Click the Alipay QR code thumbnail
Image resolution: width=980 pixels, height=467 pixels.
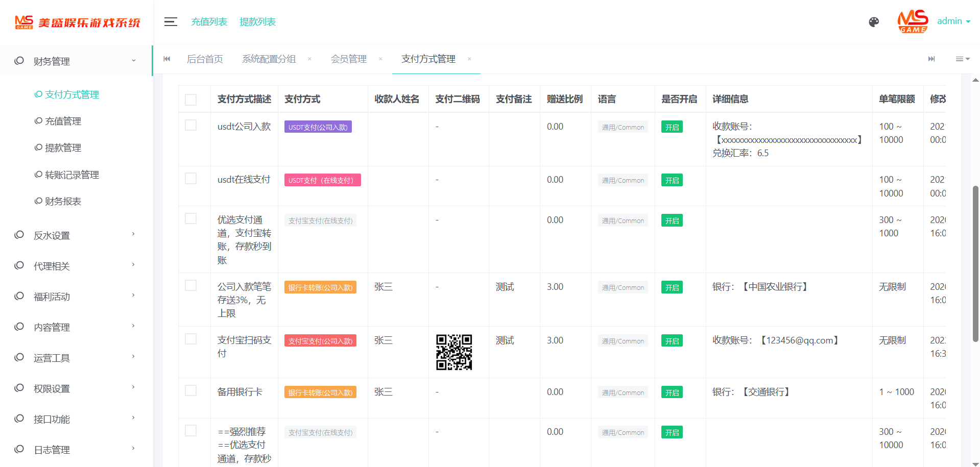(x=454, y=352)
